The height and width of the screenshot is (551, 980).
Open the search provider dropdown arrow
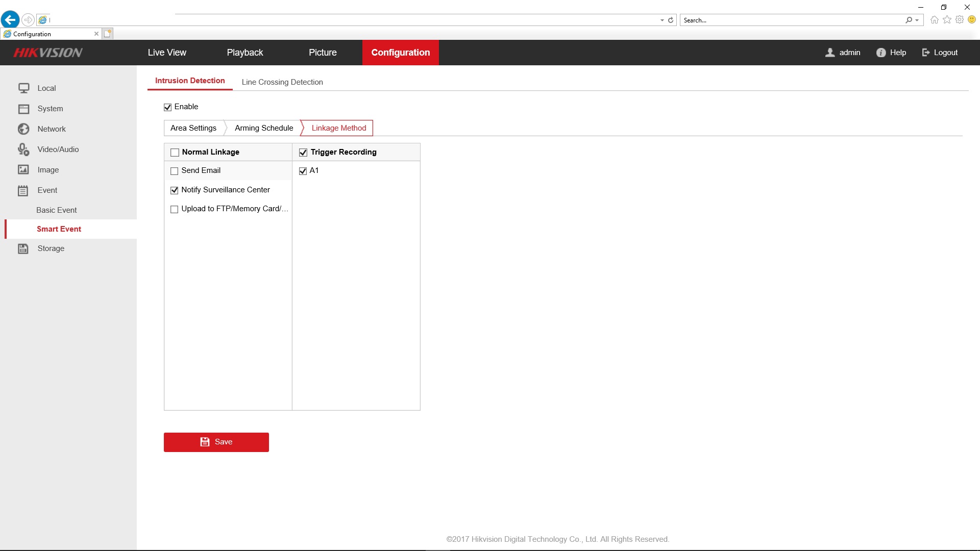pos(917,20)
